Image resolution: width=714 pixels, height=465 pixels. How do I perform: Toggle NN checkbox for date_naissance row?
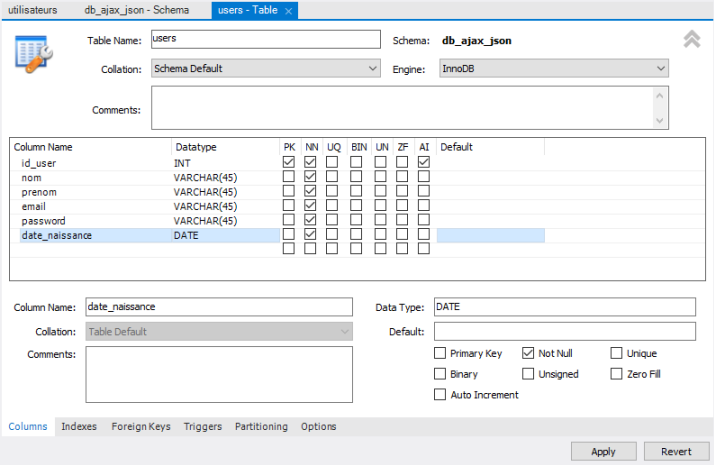[311, 235]
